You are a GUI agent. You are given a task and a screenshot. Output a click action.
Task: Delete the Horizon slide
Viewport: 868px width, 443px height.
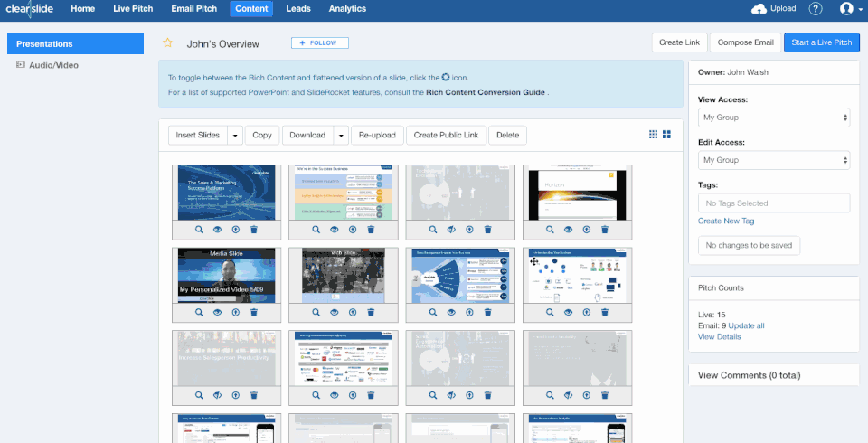[605, 230]
